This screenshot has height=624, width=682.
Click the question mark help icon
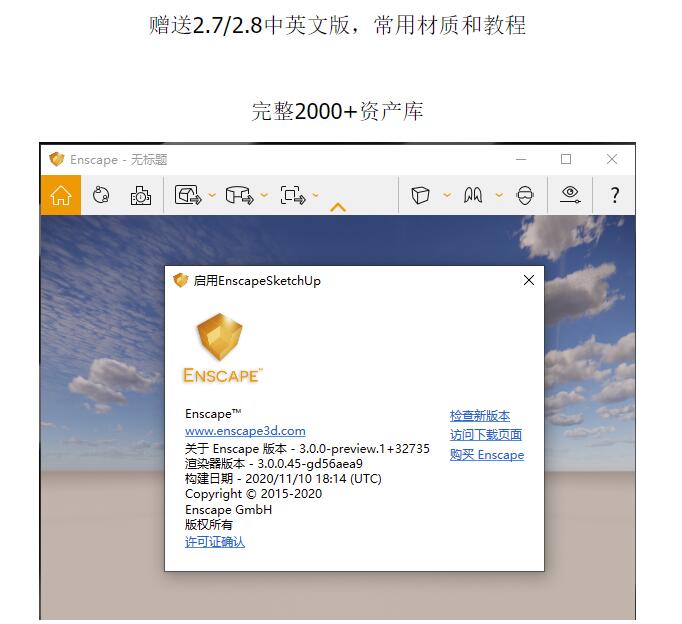point(615,195)
